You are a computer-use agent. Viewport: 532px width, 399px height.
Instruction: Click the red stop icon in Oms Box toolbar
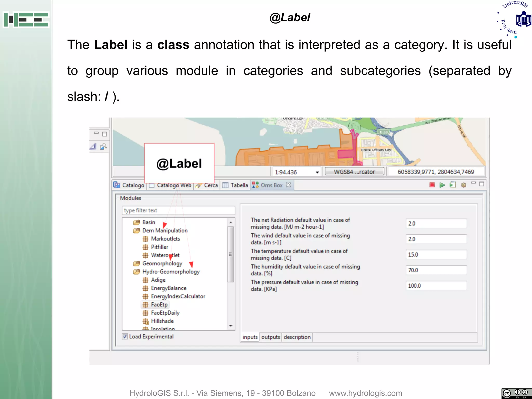(432, 185)
